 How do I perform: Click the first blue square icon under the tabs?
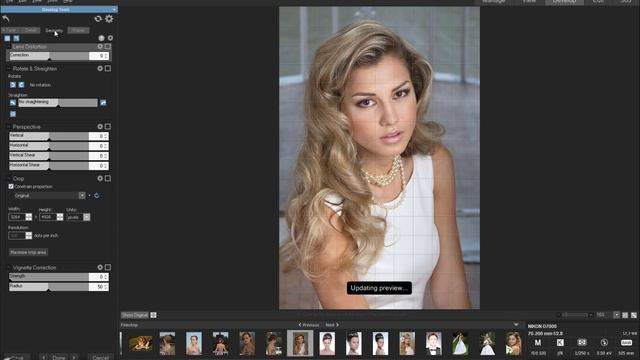click(x=7, y=38)
